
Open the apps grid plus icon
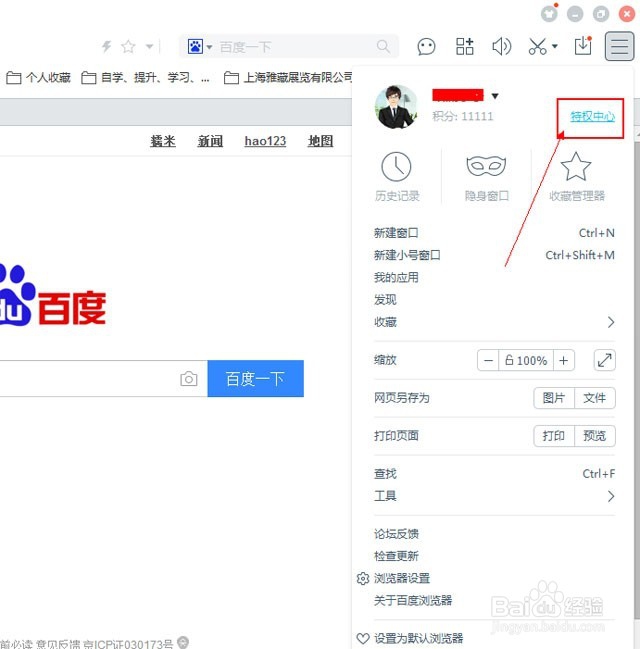[464, 46]
